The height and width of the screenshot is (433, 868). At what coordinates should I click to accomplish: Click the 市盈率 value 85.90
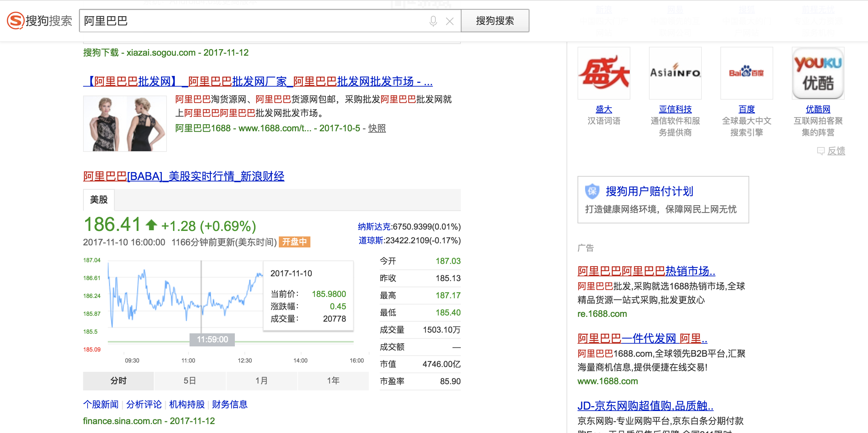coord(450,381)
